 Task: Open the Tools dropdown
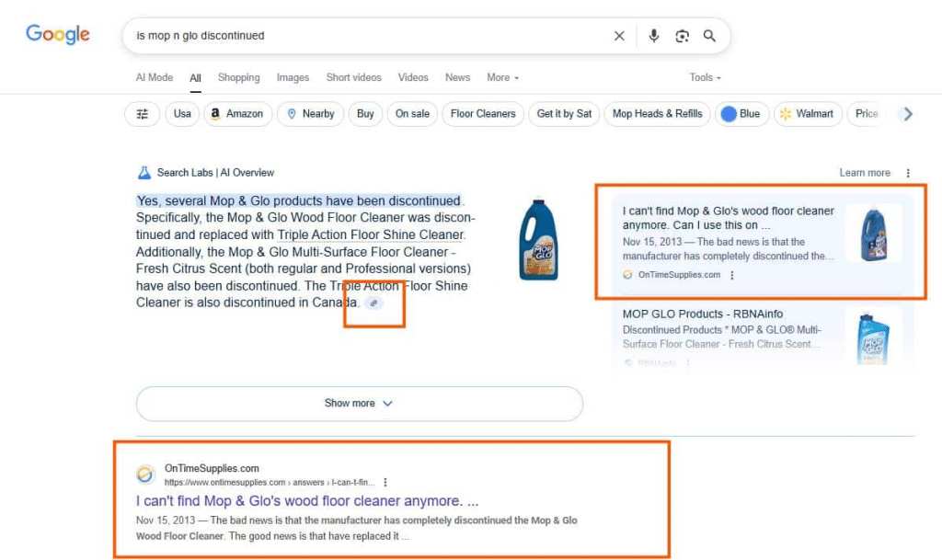705,77
